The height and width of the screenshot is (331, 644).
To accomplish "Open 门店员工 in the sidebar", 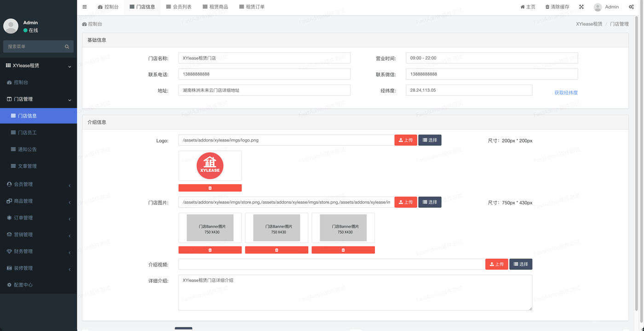I will (x=39, y=132).
